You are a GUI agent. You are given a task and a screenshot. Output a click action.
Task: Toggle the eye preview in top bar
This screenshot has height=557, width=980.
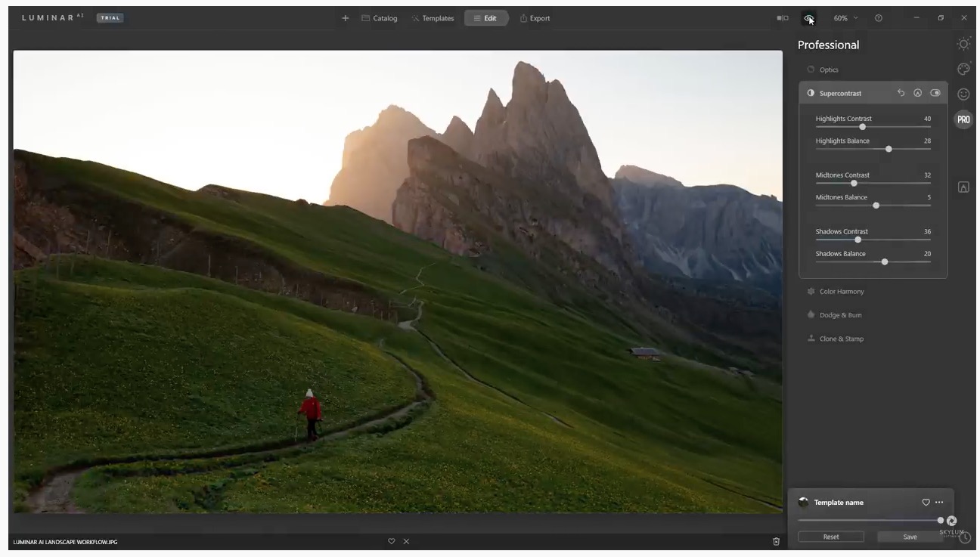[x=809, y=18]
